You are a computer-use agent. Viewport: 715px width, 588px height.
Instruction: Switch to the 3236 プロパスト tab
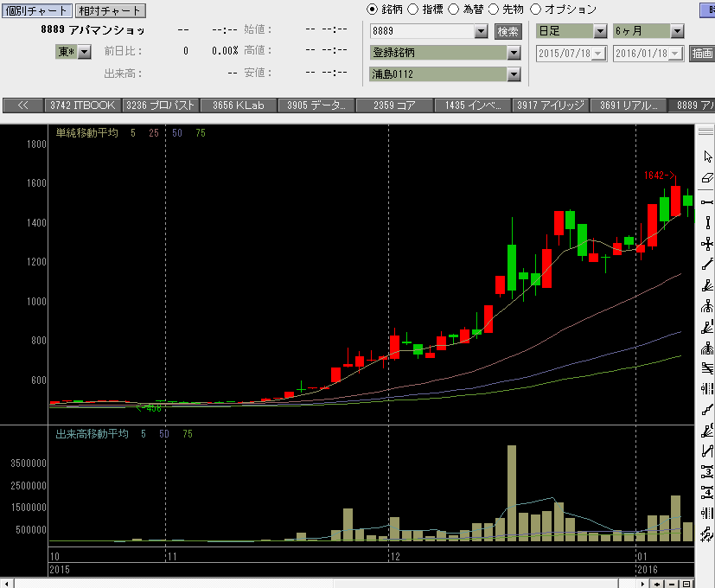click(x=161, y=105)
